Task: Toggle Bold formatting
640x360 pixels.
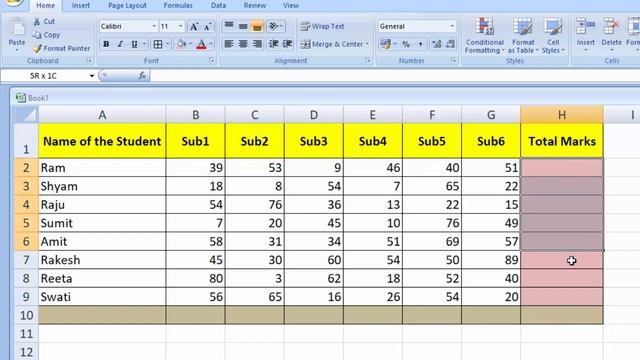Action: point(106,44)
